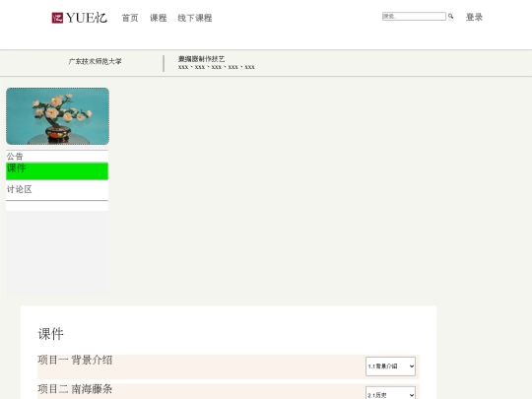Go to 线下课程 in the navigation
Viewport: 532px width, 399px height.
[x=195, y=18]
